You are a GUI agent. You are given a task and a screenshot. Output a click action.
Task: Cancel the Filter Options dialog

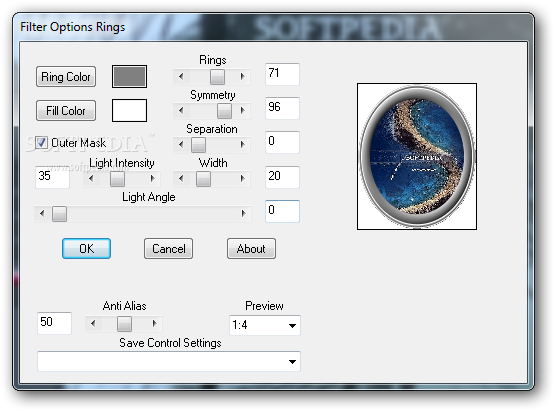tap(168, 249)
